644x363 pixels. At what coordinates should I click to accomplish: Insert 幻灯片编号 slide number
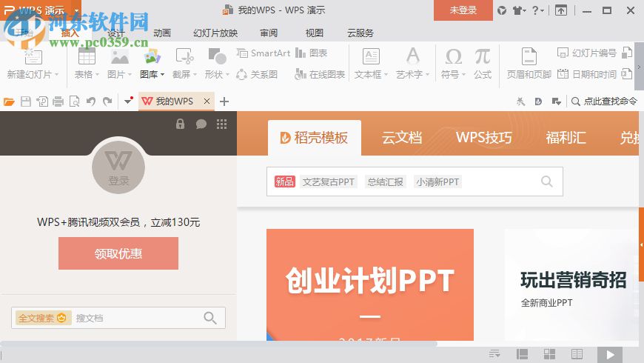(587, 53)
